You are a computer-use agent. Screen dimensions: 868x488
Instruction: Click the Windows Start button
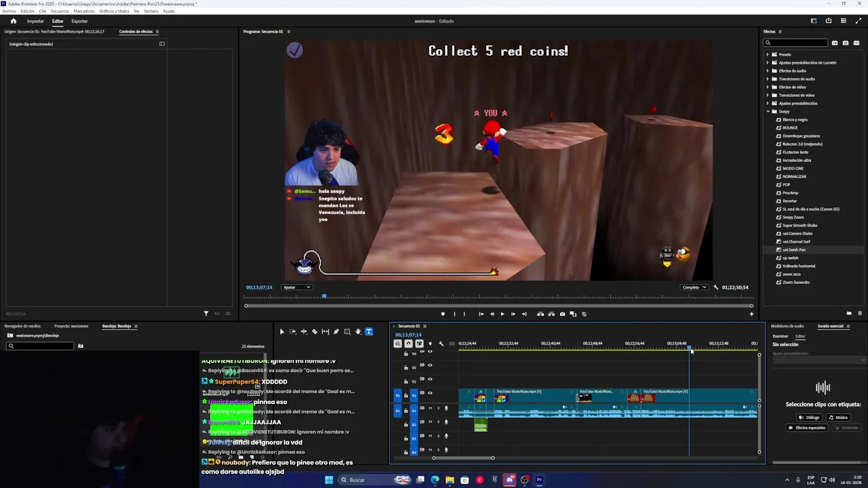point(329,480)
